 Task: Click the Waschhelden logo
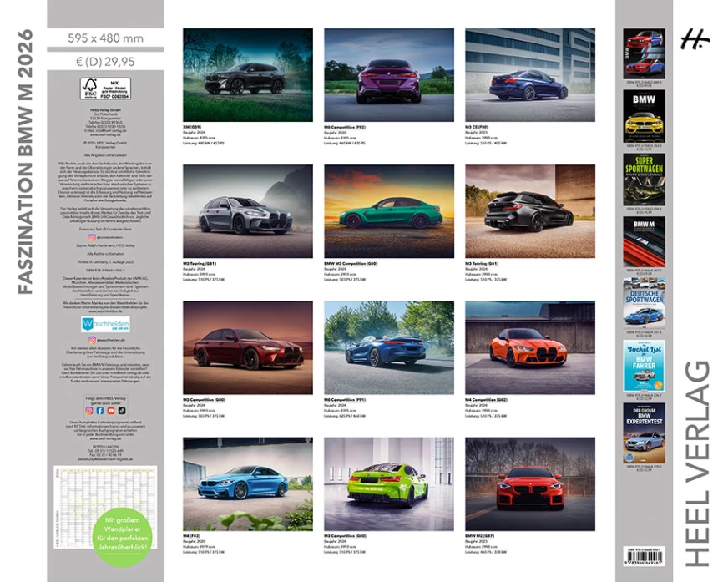click(100, 324)
